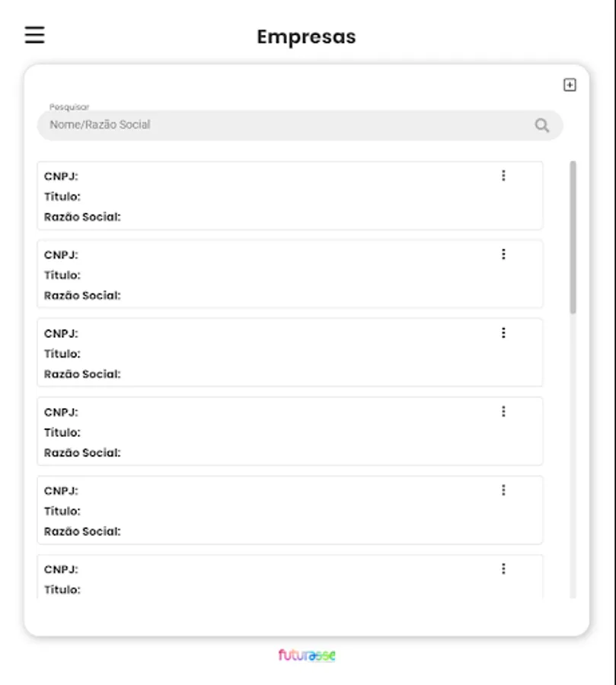Open kebab menu on fifth company card
The width and height of the screenshot is (616, 685).
(503, 490)
